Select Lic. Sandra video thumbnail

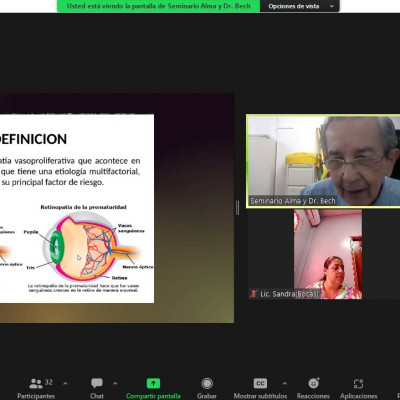[x=328, y=254]
